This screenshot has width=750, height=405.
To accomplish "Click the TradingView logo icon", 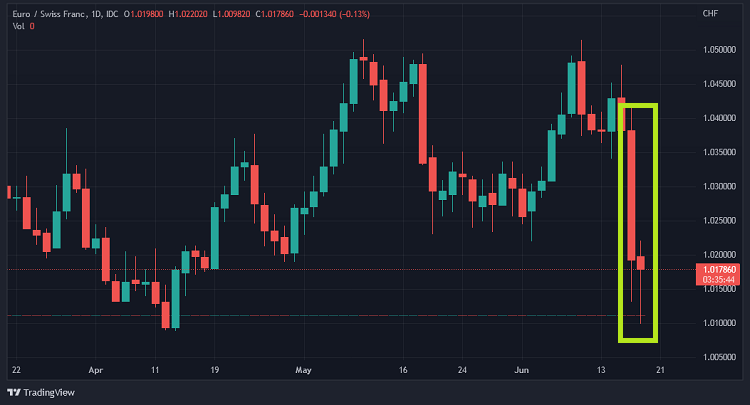I will (15, 392).
